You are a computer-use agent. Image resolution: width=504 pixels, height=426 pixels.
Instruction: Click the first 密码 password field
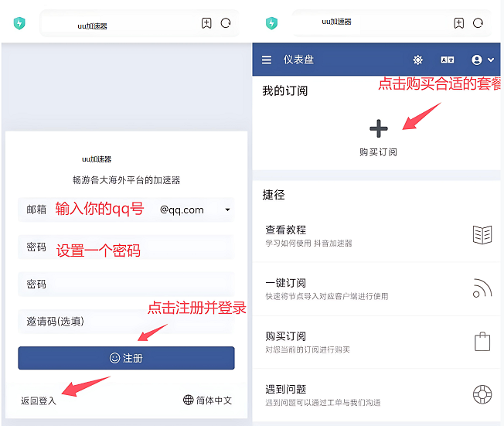126,247
